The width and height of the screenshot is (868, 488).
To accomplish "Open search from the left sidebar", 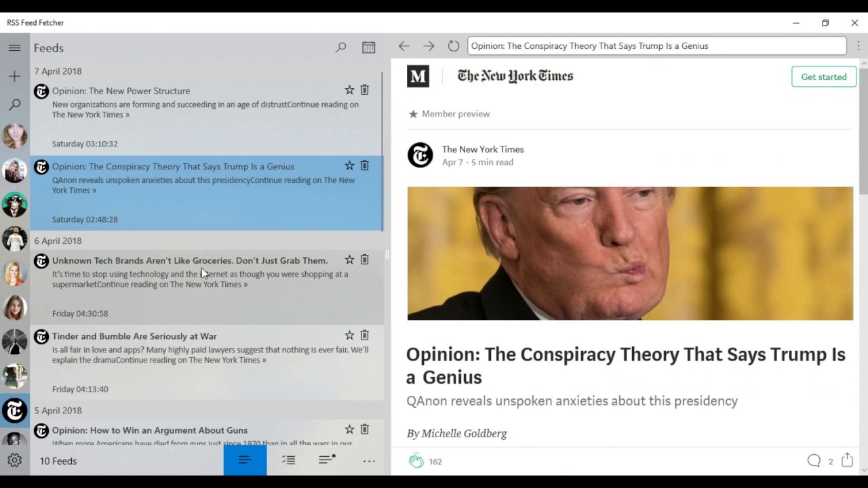I will [14, 105].
